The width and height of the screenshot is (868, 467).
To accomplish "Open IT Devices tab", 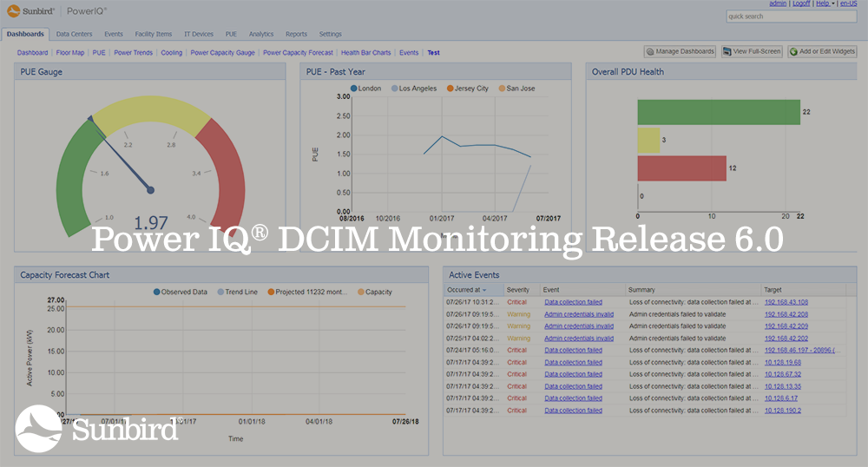I will (199, 35).
